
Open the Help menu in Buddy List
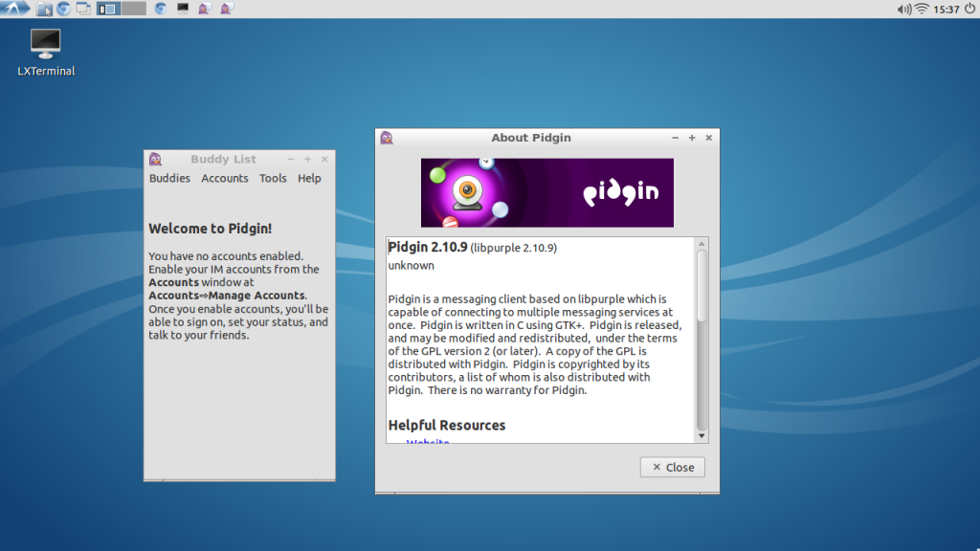point(309,178)
